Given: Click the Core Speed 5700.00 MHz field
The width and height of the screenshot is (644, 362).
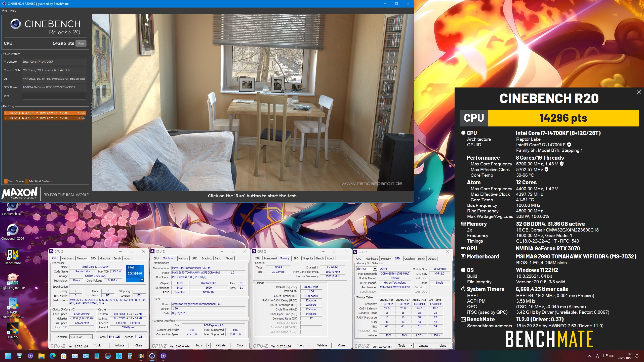Looking at the screenshot, I should tap(82, 314).
